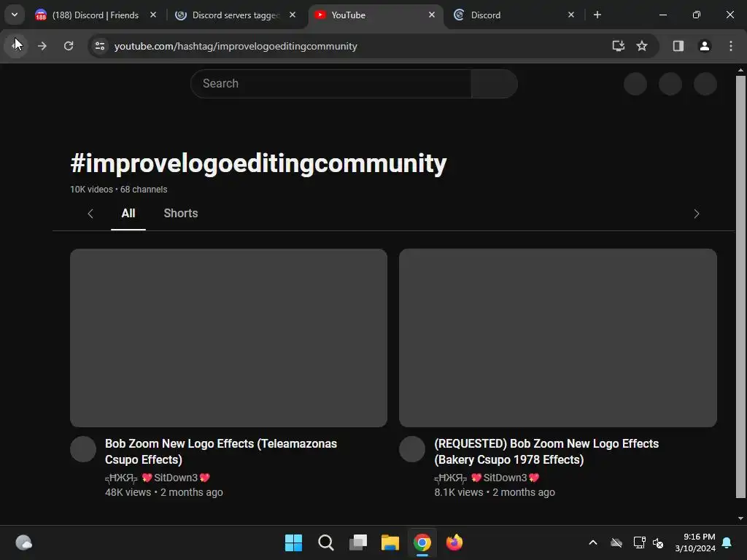Show hidden system tray icons
This screenshot has width=747, height=560.
(593, 542)
